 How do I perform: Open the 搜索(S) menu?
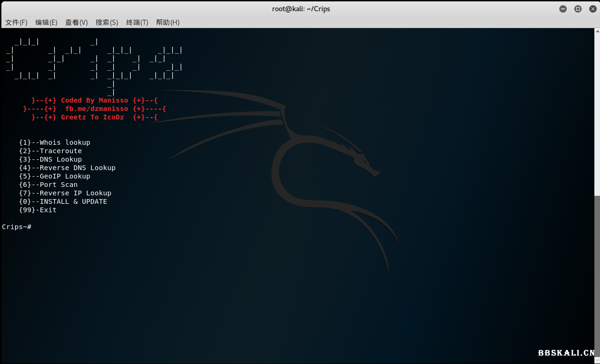pos(107,22)
